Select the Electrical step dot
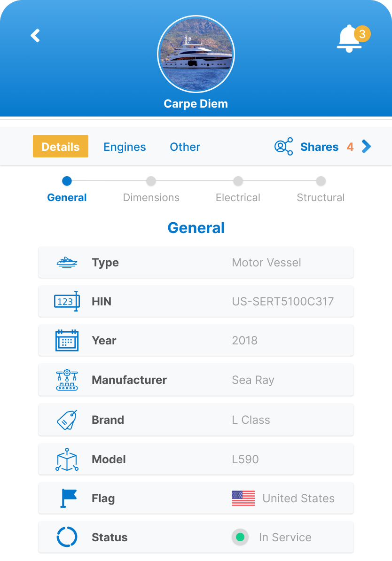Viewport: 392px width, 561px height. 238,181
